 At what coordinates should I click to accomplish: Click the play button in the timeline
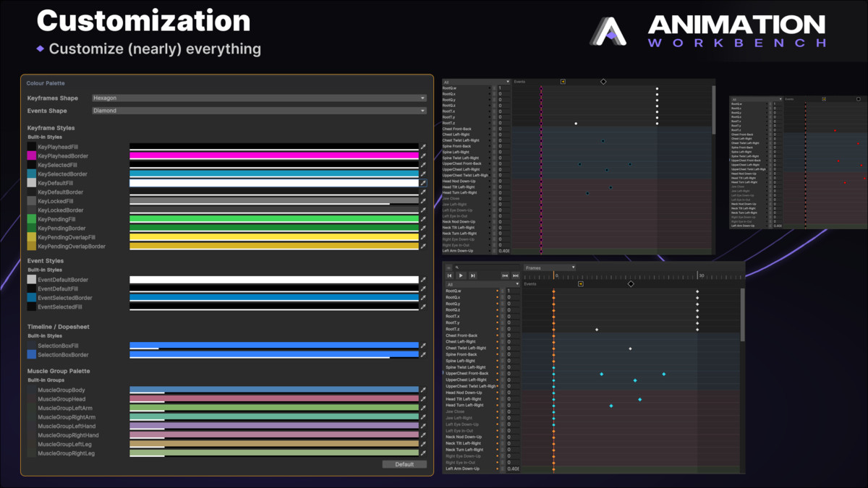coord(461,275)
